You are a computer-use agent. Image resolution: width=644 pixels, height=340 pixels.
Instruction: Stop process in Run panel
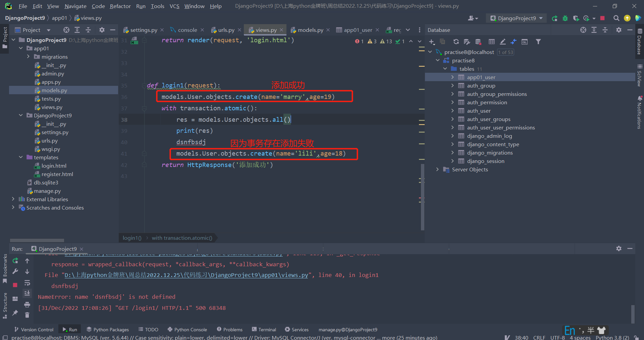pyautogui.click(x=15, y=285)
